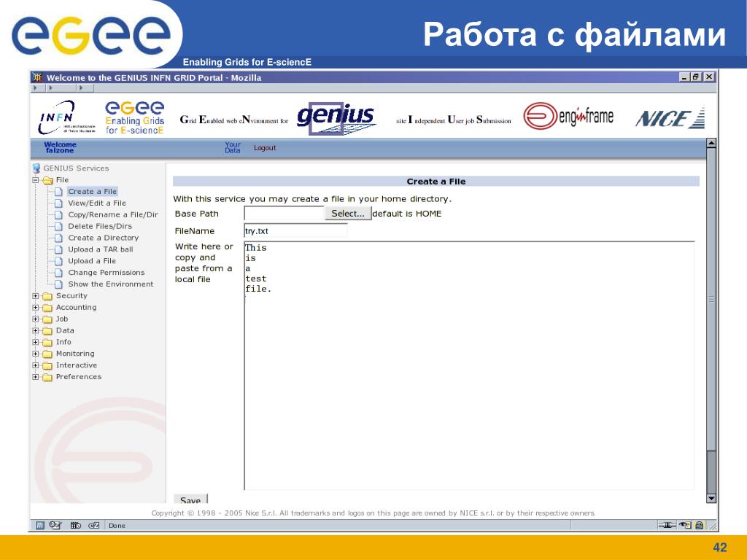Click the genius logo in header
The image size is (747, 560).
pyautogui.click(x=336, y=118)
